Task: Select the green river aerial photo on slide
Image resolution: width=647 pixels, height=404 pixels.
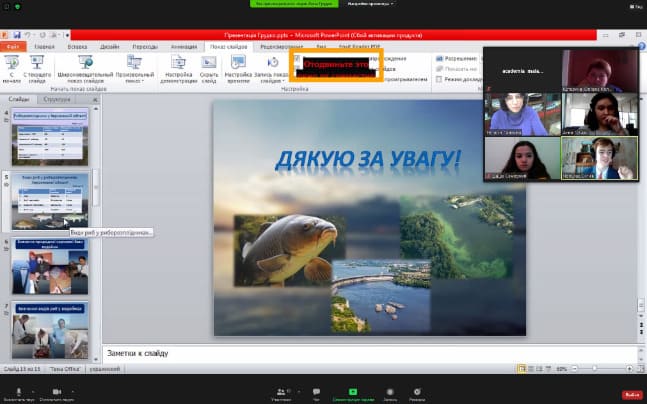Action: pyautogui.click(x=456, y=236)
